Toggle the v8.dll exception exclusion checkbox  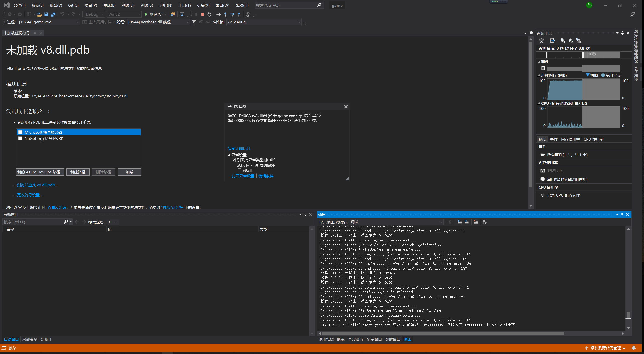pyautogui.click(x=239, y=170)
